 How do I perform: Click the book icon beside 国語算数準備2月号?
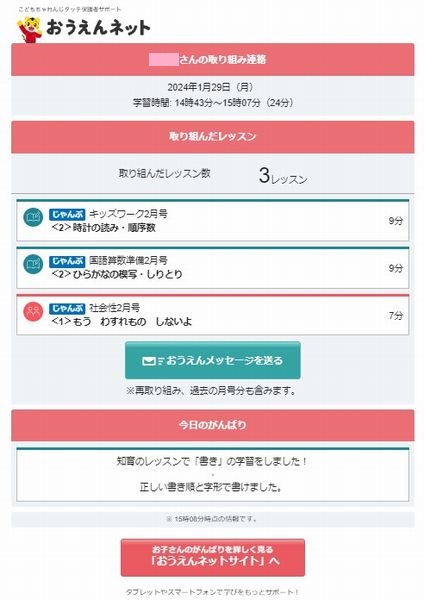click(x=33, y=264)
